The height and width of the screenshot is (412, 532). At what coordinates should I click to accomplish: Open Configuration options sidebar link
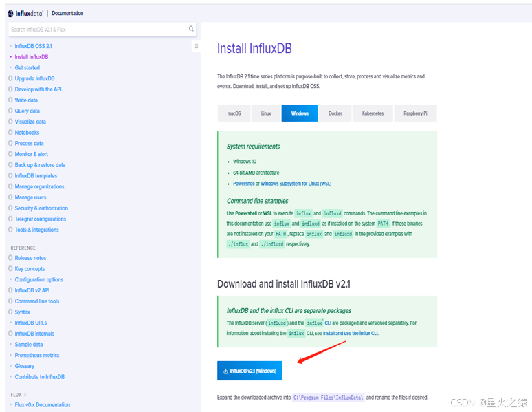pyautogui.click(x=39, y=279)
